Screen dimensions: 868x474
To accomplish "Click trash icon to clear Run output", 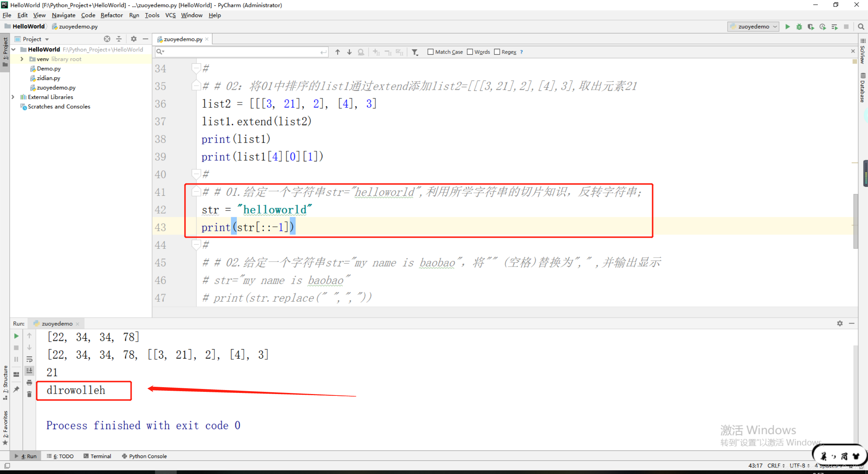I will point(29,394).
